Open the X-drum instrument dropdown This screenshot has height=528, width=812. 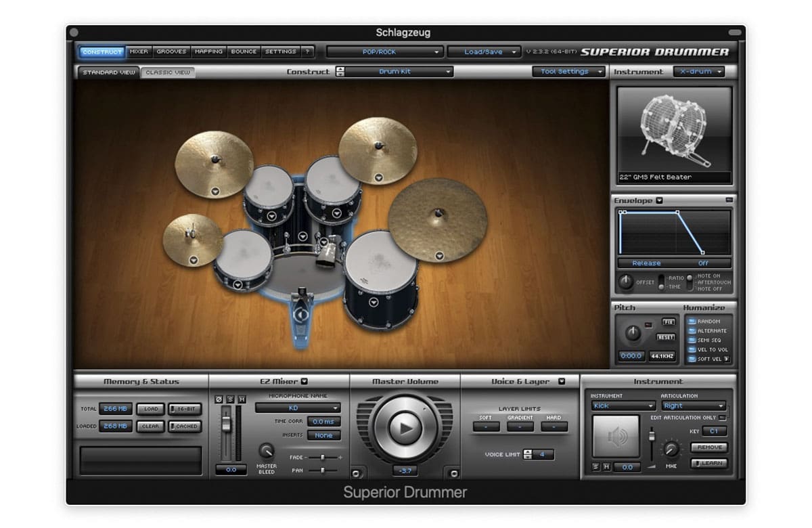coord(699,72)
